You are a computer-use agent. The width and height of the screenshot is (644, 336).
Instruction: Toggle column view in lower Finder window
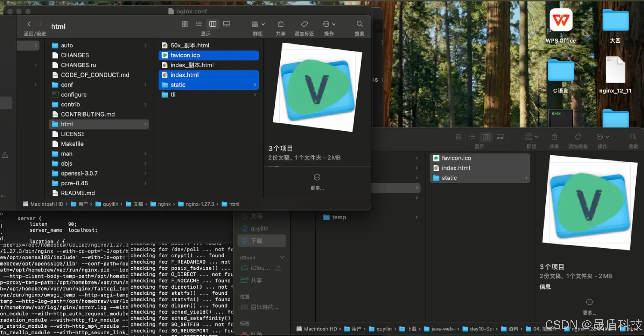click(x=486, y=137)
